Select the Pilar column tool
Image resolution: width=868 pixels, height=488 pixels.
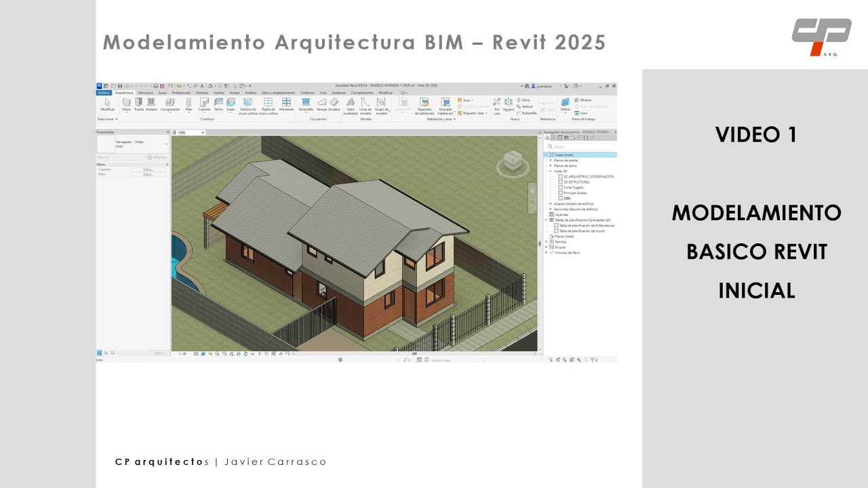tap(189, 104)
